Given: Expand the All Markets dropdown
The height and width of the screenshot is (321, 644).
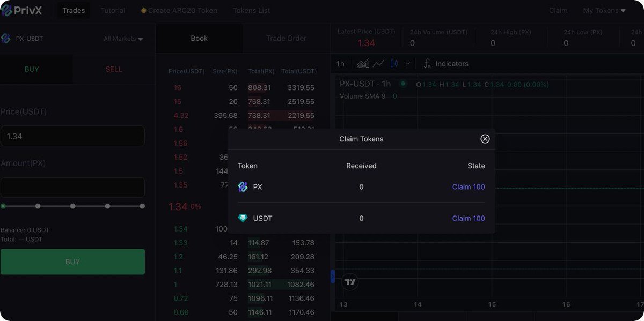Looking at the screenshot, I should pyautogui.click(x=123, y=39).
